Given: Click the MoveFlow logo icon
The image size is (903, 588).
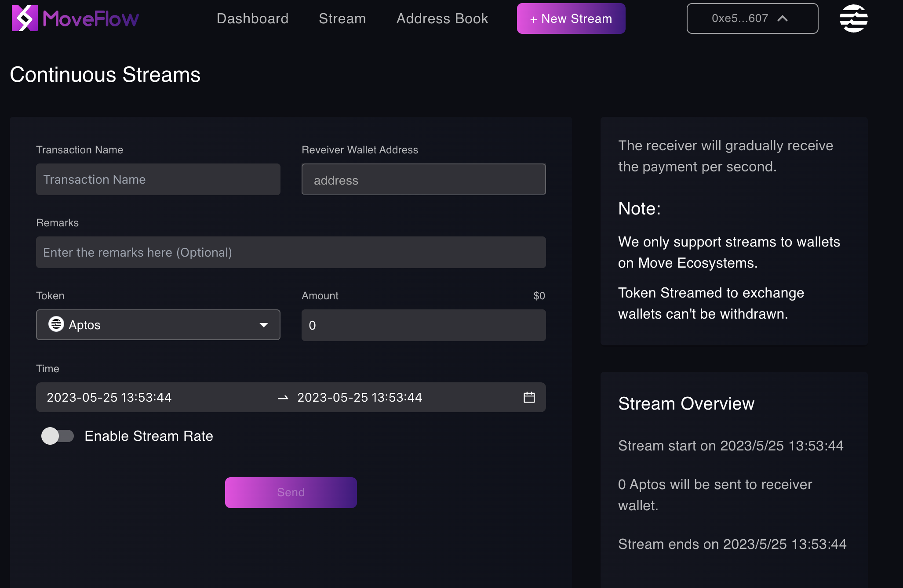Looking at the screenshot, I should [25, 18].
